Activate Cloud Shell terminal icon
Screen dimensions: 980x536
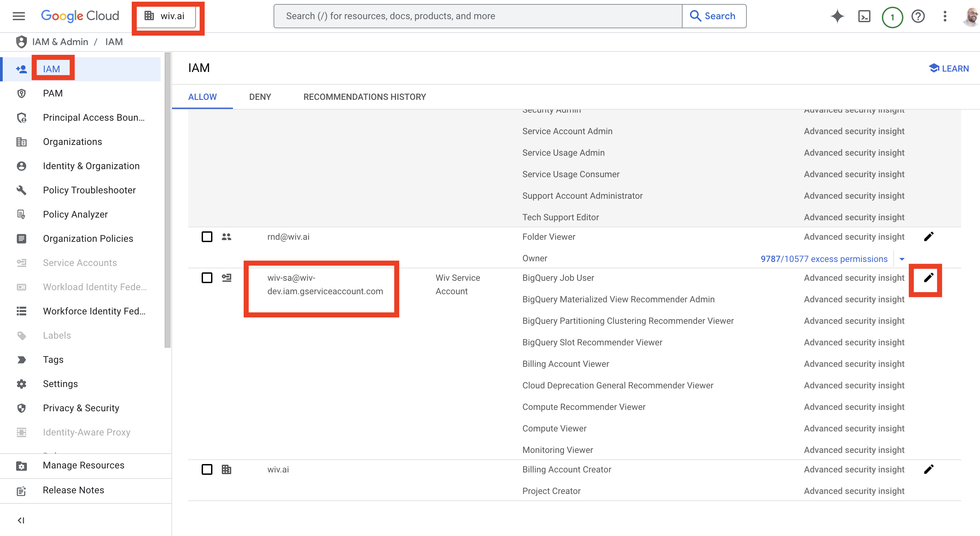point(864,16)
